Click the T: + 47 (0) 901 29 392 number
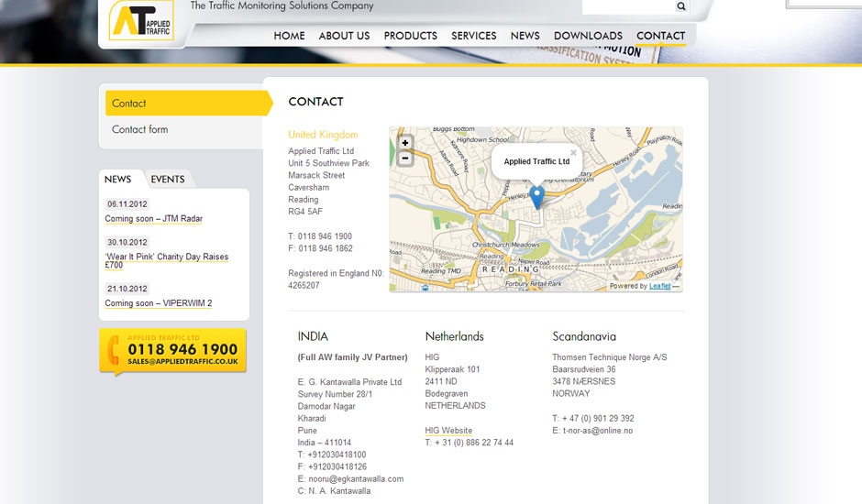This screenshot has width=862, height=504. coord(593,418)
